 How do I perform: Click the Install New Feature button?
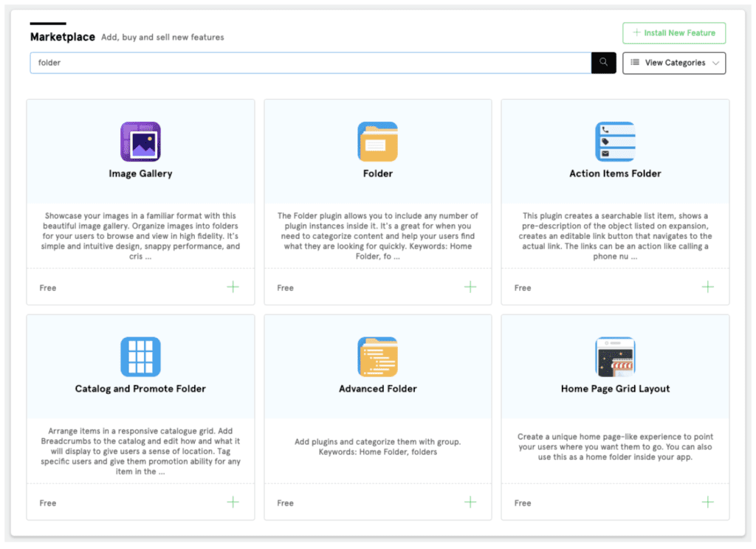tap(674, 33)
